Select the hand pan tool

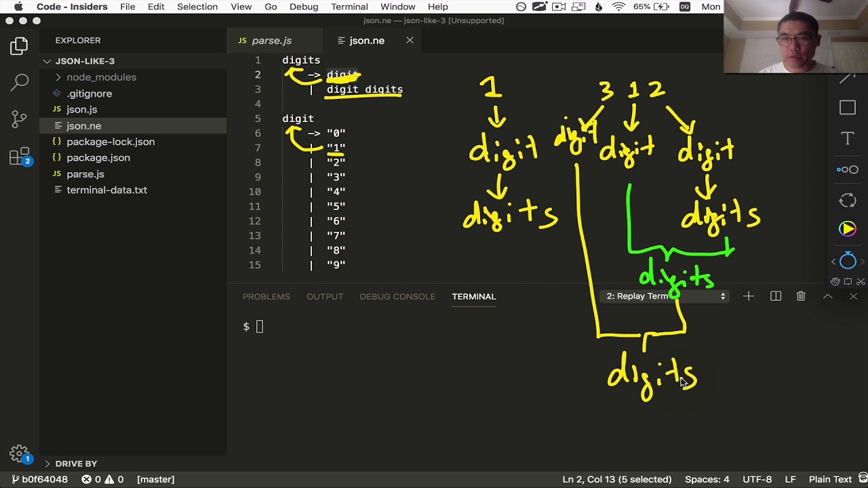pyautogui.click(x=835, y=281)
